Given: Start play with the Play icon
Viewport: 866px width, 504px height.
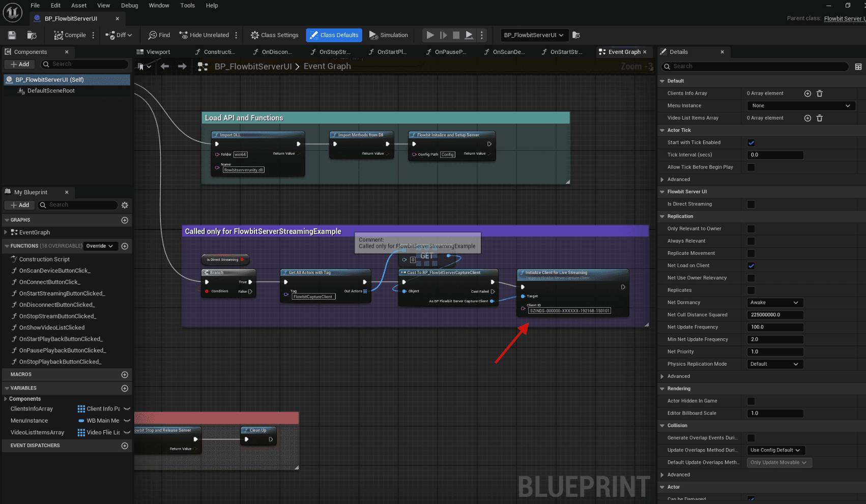Looking at the screenshot, I should click(430, 35).
